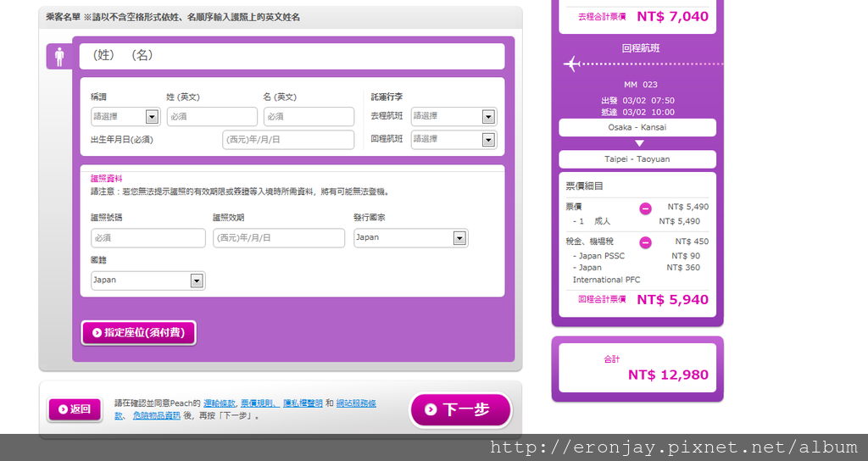Click the airplane icon under 回程航班
The width and height of the screenshot is (868, 461).
pyautogui.click(x=572, y=64)
